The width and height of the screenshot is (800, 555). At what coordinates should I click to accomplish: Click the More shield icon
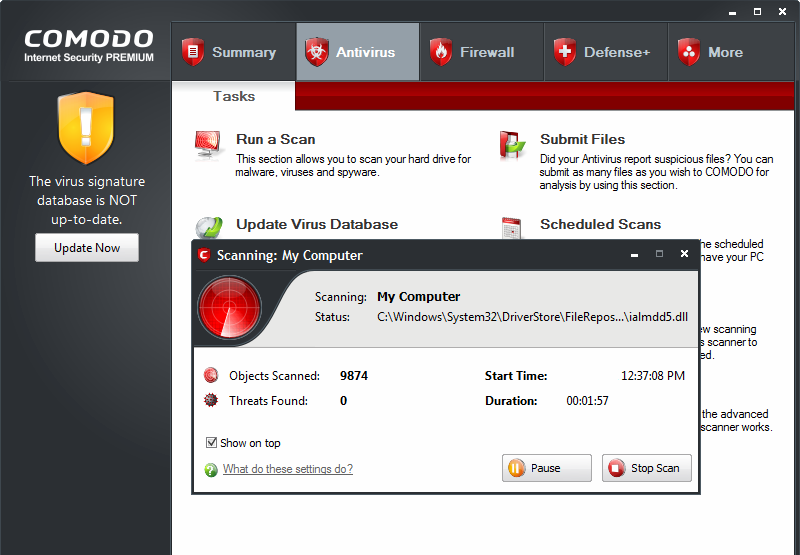pyautogui.click(x=689, y=52)
